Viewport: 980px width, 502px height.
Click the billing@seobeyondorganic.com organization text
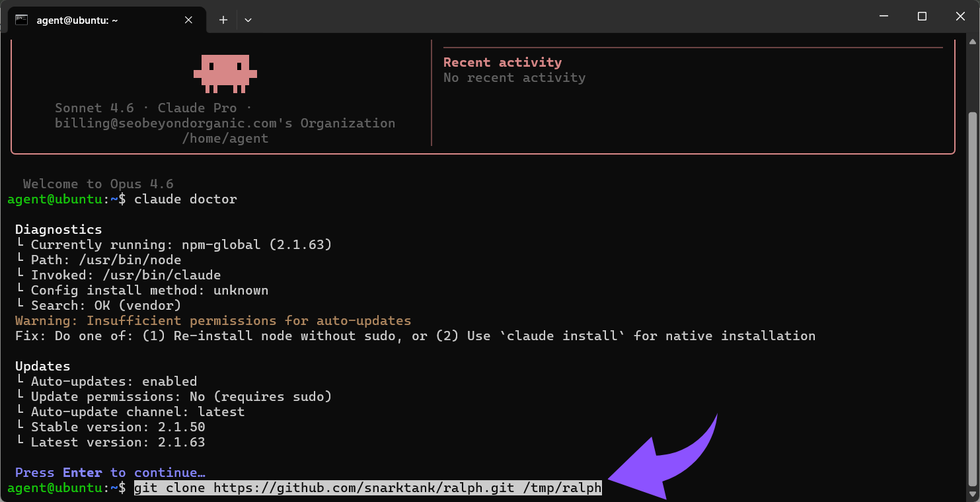coord(225,123)
